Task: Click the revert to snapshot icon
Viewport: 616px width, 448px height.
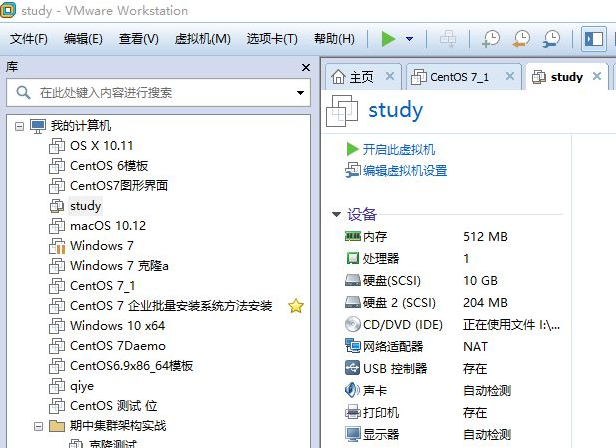Action: click(x=520, y=39)
